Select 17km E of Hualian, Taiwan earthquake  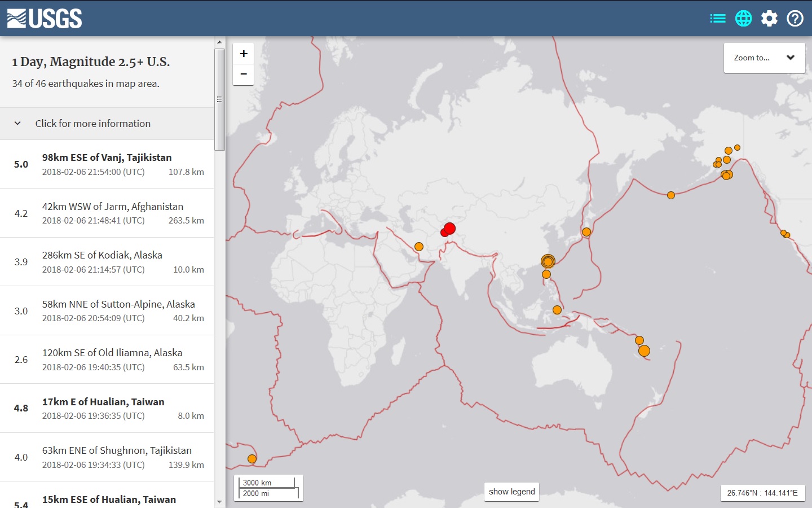[107, 408]
